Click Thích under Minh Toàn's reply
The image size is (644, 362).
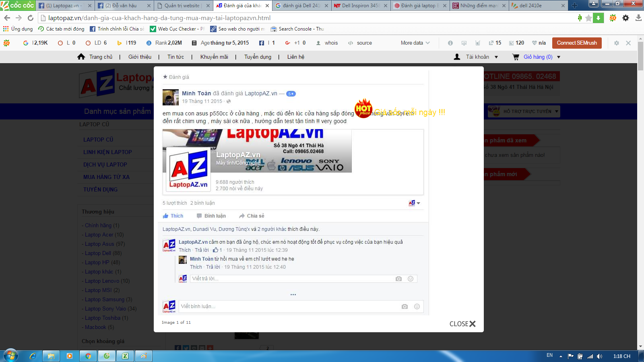pyautogui.click(x=196, y=267)
